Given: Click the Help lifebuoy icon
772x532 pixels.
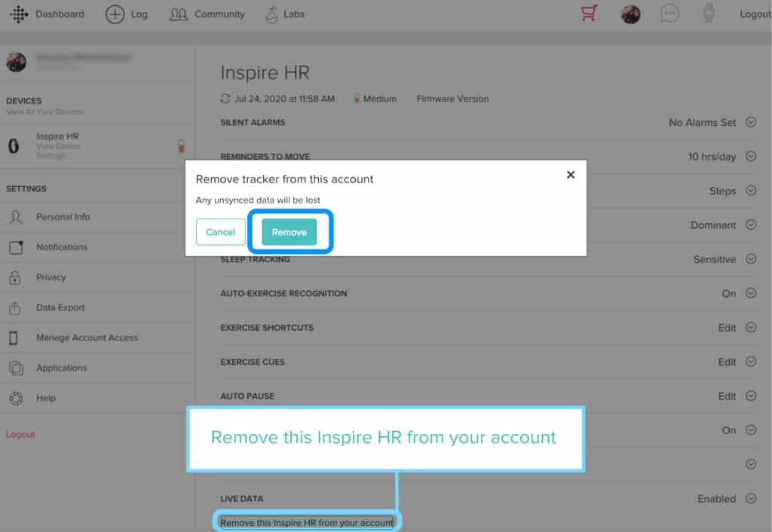Looking at the screenshot, I should (15, 398).
